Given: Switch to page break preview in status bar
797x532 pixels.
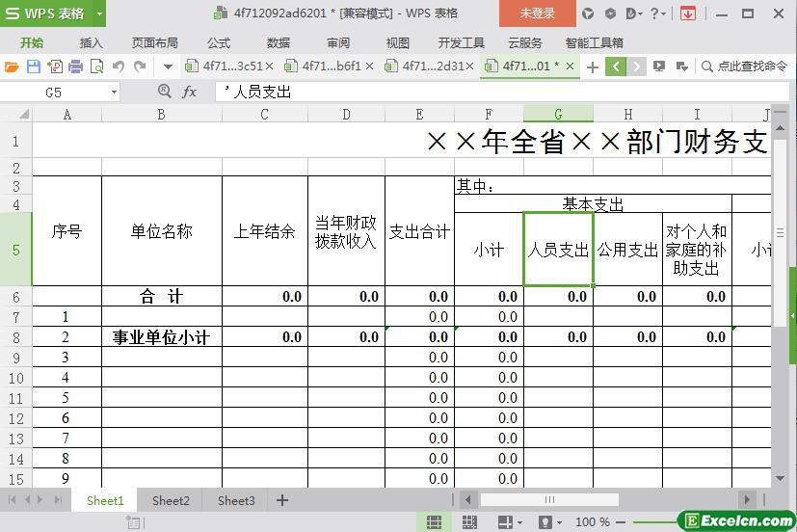Looking at the screenshot, I should (469, 521).
